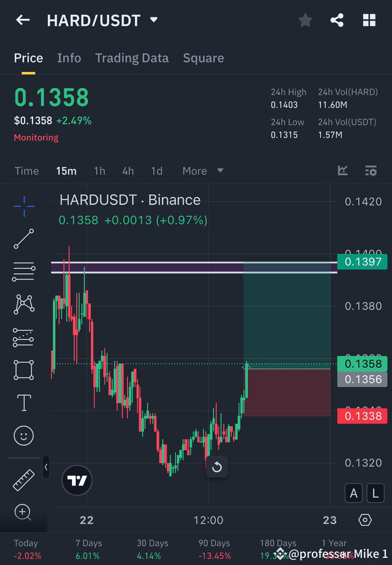
Task: Select the crosshair tool
Action: (24, 206)
